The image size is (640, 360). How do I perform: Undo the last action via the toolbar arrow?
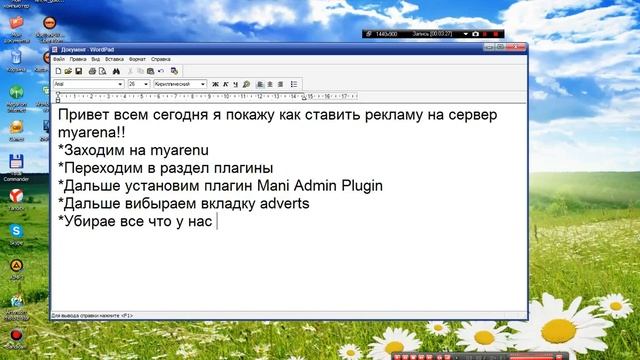point(161,71)
